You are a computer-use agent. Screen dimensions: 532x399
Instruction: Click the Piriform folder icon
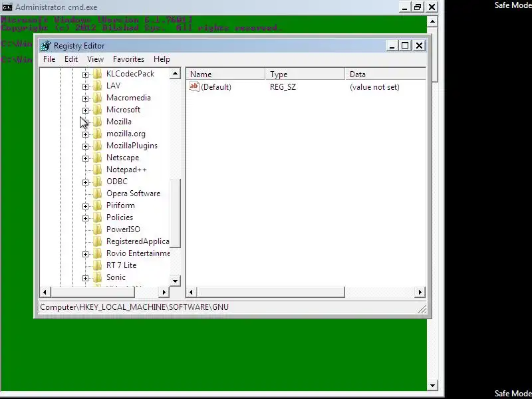pyautogui.click(x=97, y=205)
